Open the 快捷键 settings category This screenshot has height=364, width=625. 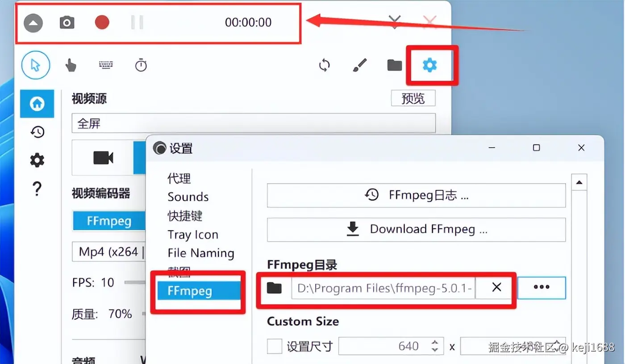(185, 216)
